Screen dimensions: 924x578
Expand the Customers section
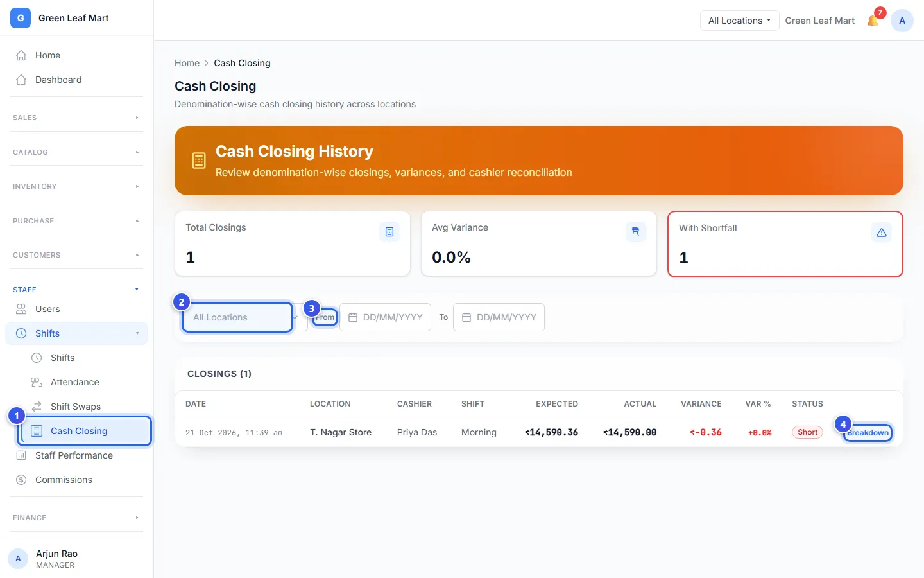(x=76, y=255)
